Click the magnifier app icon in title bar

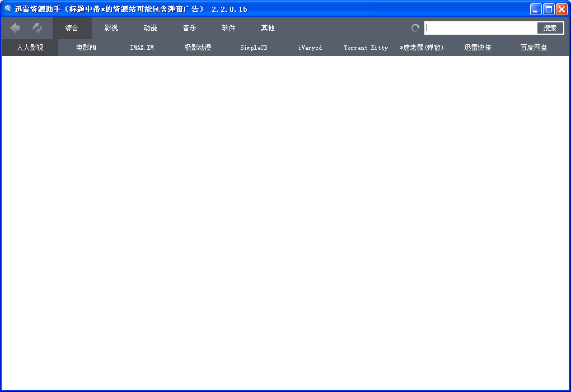[7, 8]
